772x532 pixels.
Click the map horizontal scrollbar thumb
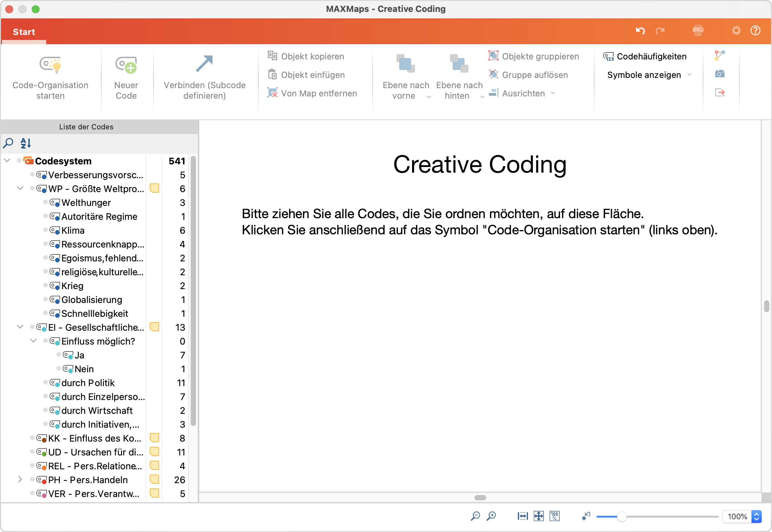480,498
